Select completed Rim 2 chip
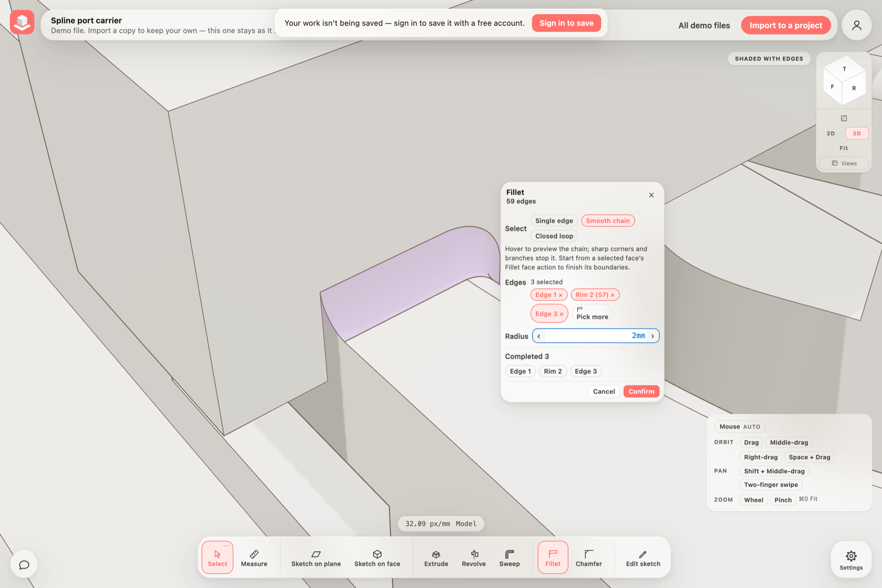 [x=553, y=371]
